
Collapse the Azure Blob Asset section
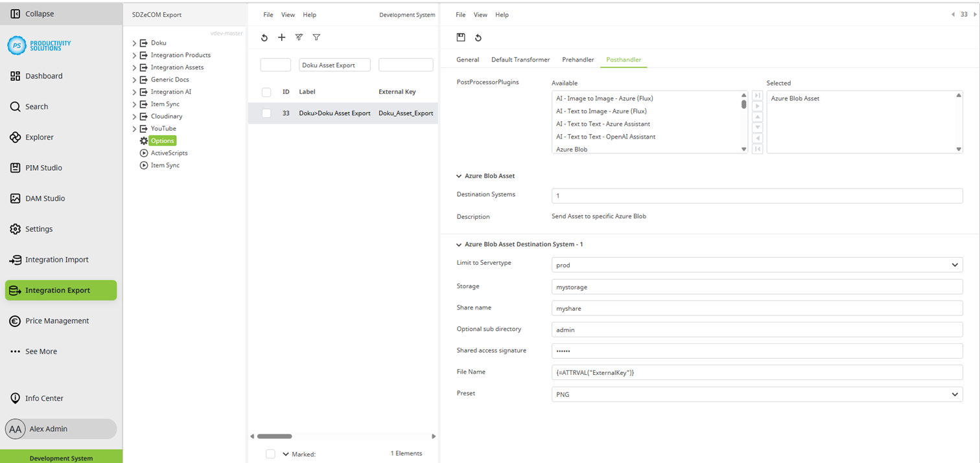pos(458,175)
